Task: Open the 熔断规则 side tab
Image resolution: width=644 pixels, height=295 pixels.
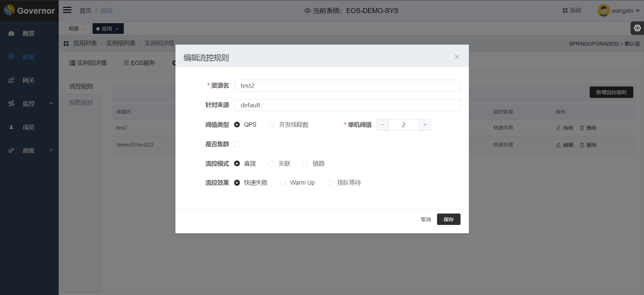Action: tap(81, 103)
